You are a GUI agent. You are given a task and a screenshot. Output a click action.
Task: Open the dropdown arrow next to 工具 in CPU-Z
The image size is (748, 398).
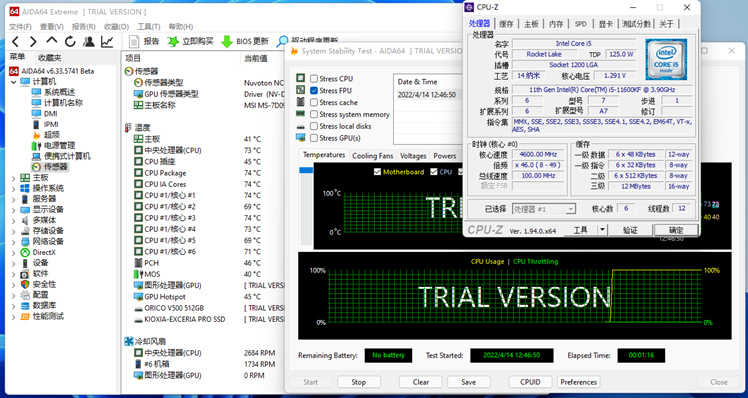click(x=602, y=230)
